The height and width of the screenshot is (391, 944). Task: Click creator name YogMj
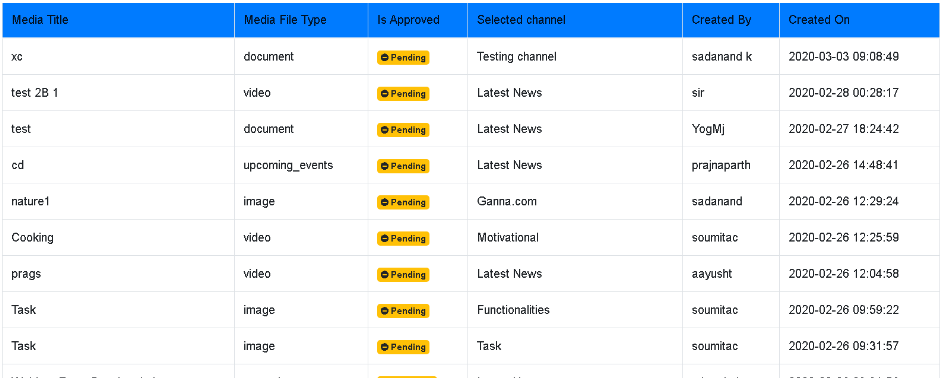click(708, 130)
